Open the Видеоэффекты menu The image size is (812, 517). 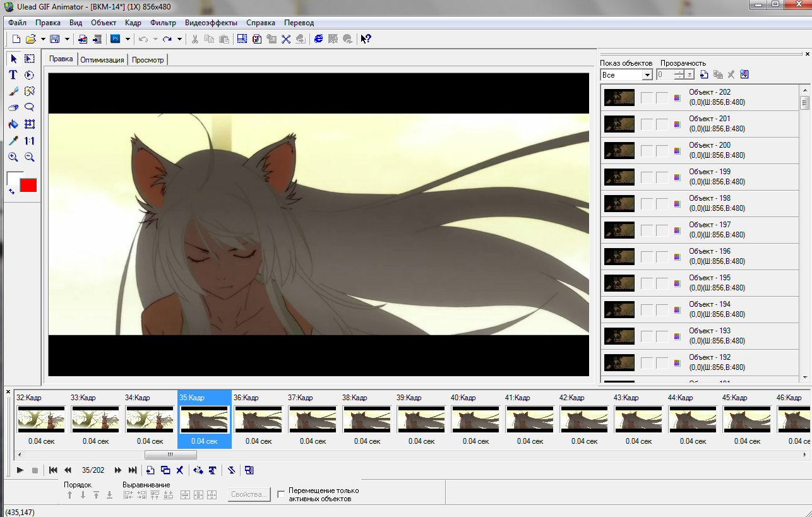click(x=211, y=23)
